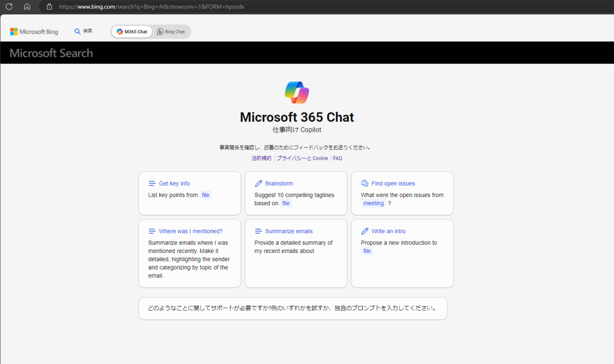Select the Brainstorm prompt title
This screenshot has height=364, width=614.
(x=279, y=184)
